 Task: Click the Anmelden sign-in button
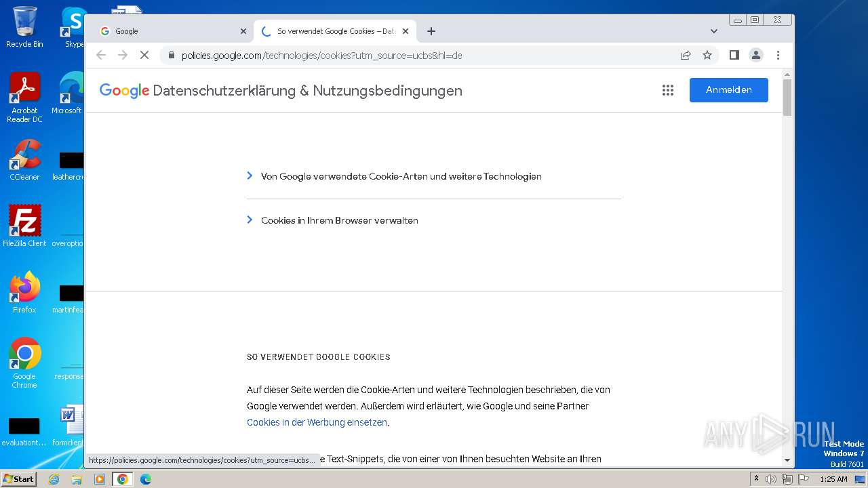click(x=729, y=90)
